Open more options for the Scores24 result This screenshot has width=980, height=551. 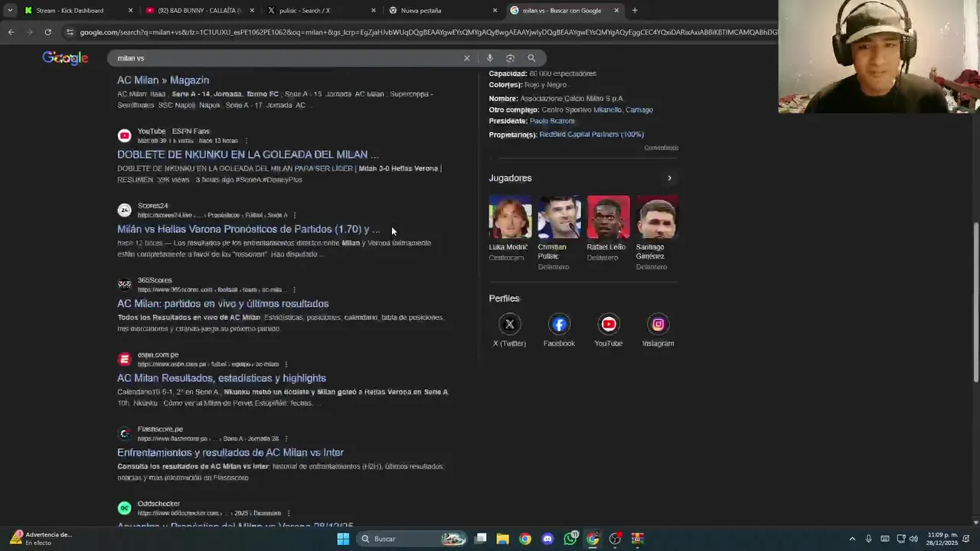tap(295, 216)
